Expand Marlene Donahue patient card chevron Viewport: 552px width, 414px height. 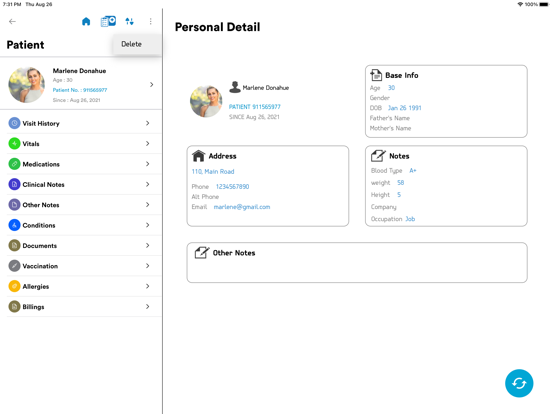point(152,84)
